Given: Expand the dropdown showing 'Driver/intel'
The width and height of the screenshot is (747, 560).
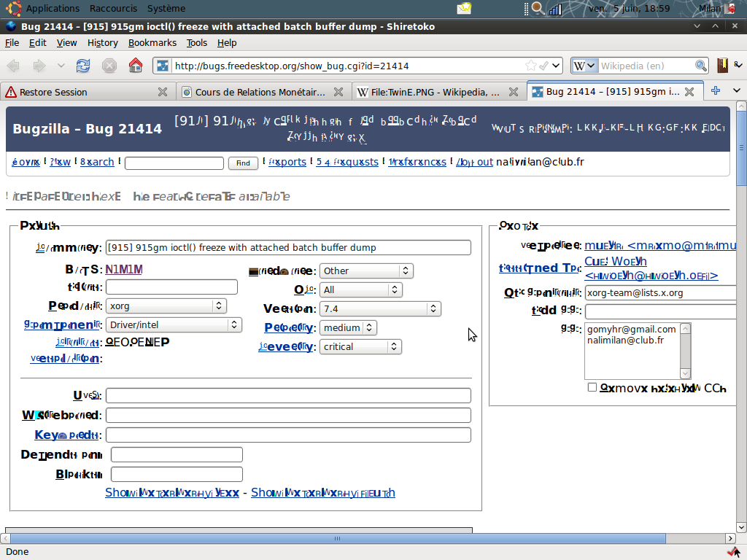Looking at the screenshot, I should (174, 324).
